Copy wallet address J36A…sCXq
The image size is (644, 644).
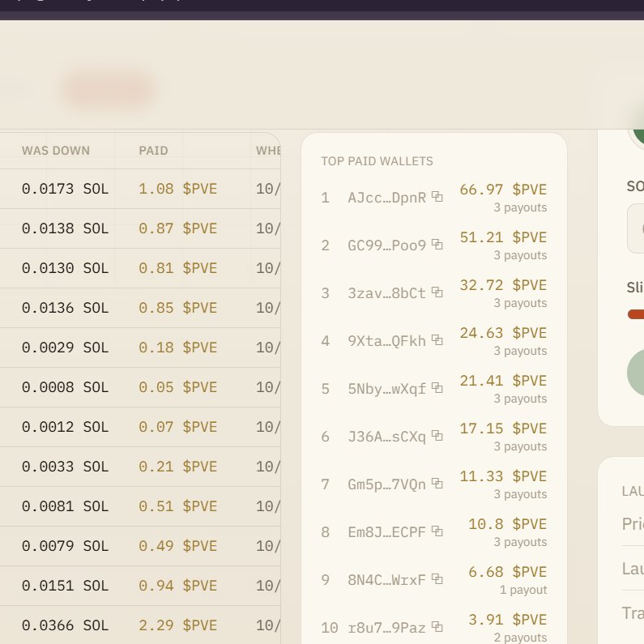coord(437,435)
